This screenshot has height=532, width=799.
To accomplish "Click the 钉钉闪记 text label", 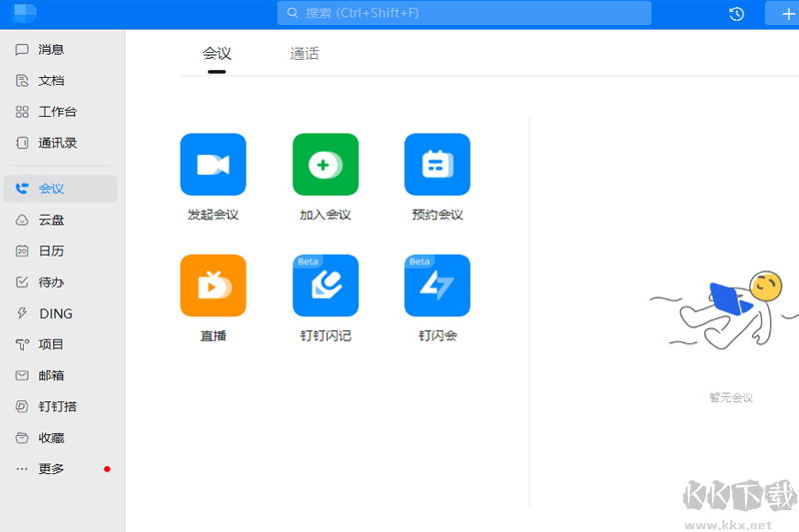I will tap(326, 336).
